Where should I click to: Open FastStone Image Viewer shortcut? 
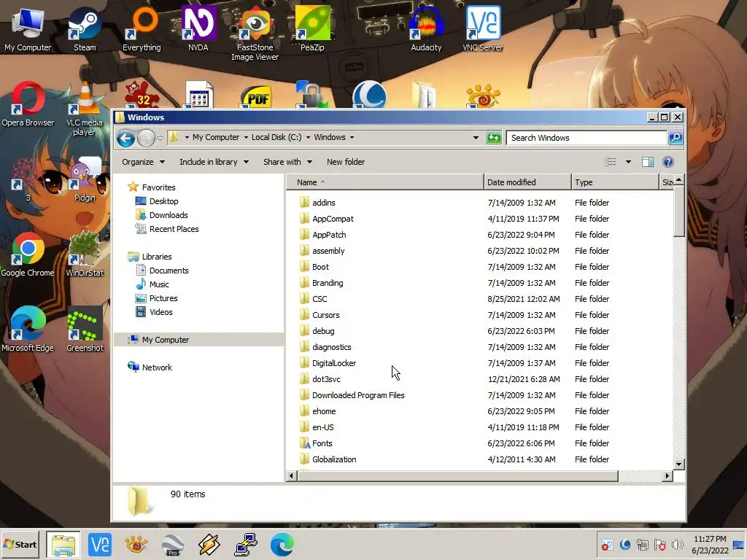(255, 34)
